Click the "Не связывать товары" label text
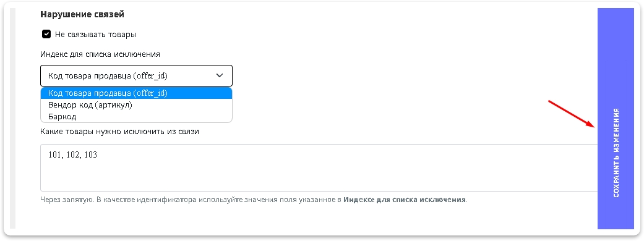This screenshot has height=241, width=644. coord(95,35)
